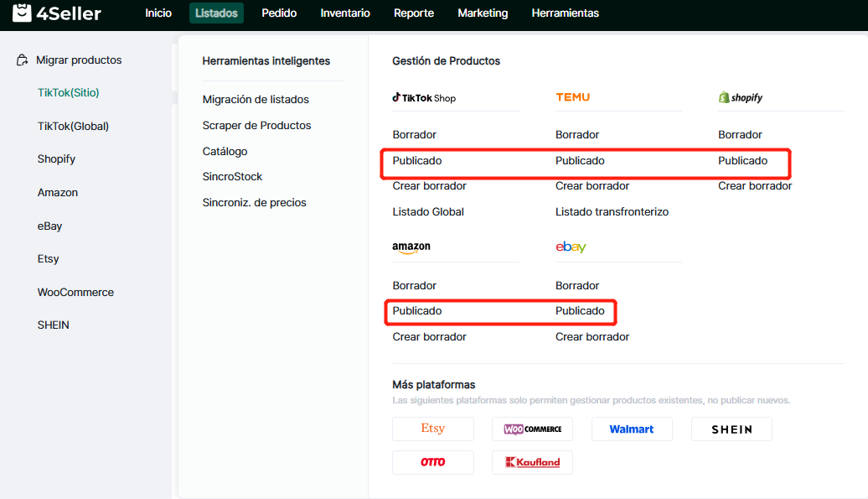Open the Inventario menu
The height and width of the screenshot is (499, 868).
click(345, 13)
